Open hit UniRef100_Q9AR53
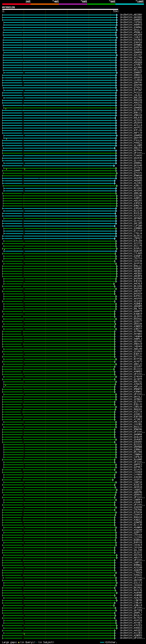Image resolution: width=146 pixels, height=644 pixels. coord(131,20)
